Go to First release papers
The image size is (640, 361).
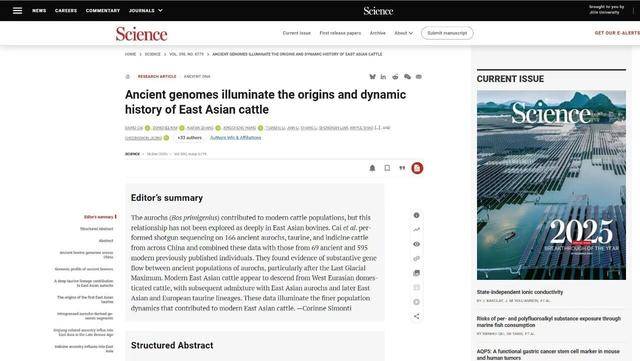coord(340,33)
